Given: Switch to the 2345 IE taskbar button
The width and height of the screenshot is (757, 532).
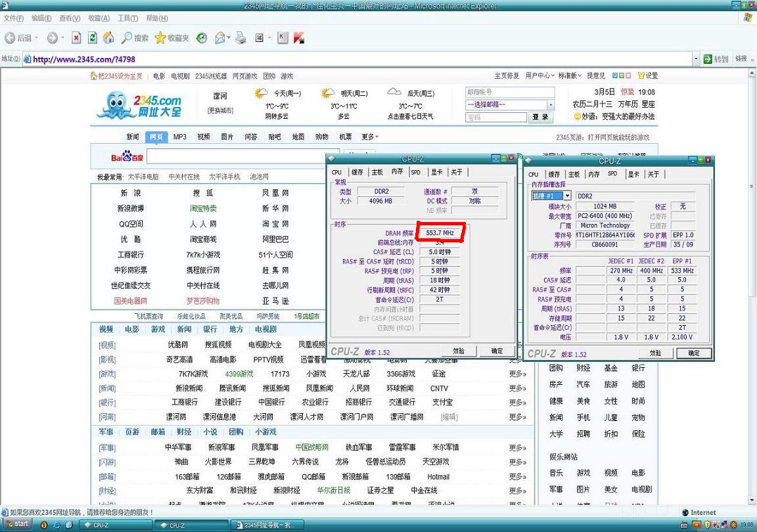Looking at the screenshot, I should pyautogui.click(x=267, y=525).
